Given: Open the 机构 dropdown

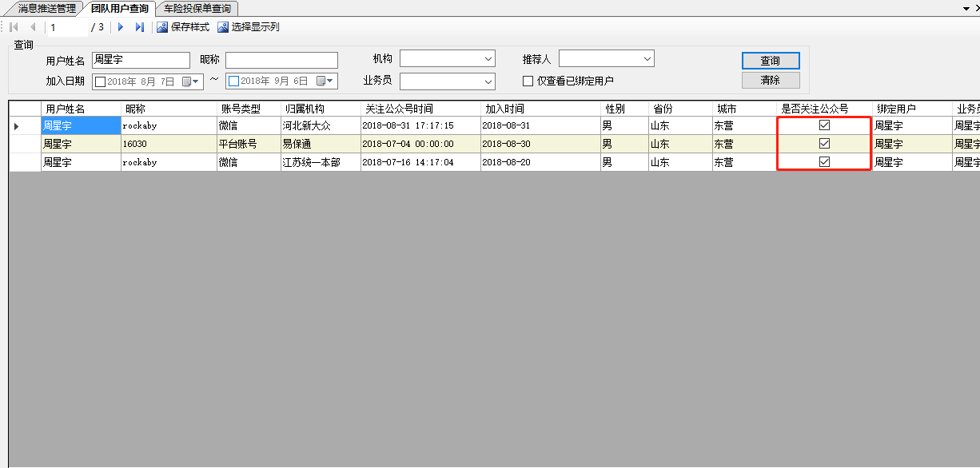Looking at the screenshot, I should 488,59.
